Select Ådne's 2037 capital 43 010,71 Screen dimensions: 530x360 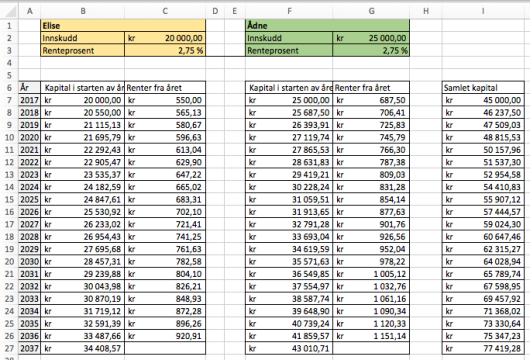[x=289, y=348]
